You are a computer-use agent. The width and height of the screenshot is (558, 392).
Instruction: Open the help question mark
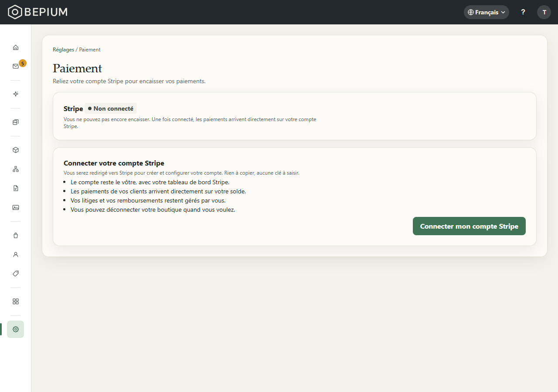pos(523,12)
